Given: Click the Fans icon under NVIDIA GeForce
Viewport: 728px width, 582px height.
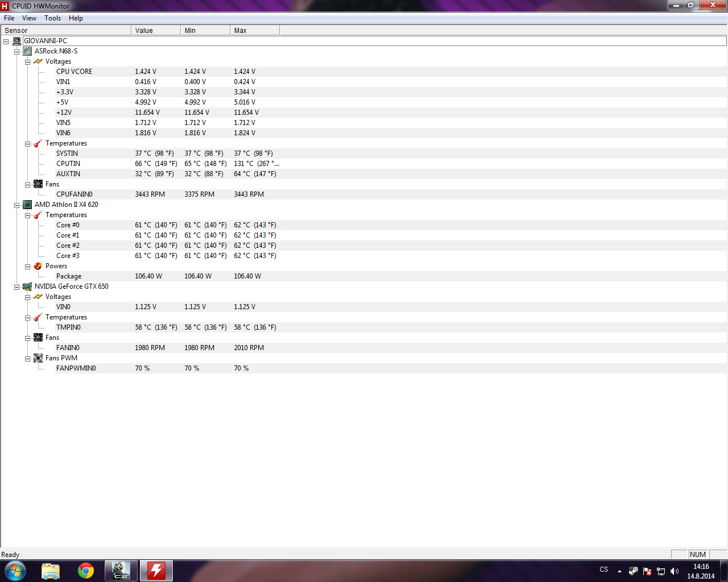Looking at the screenshot, I should click(38, 338).
